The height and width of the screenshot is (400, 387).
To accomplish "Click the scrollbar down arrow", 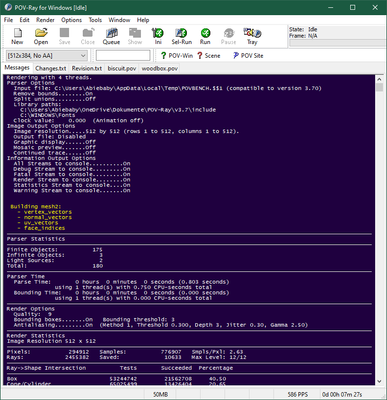I will (379, 381).
